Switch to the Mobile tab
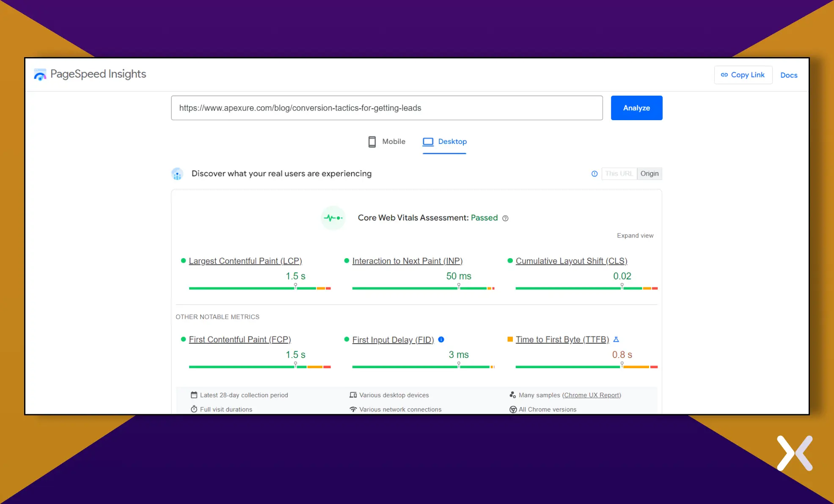The width and height of the screenshot is (834, 504). 386,142
